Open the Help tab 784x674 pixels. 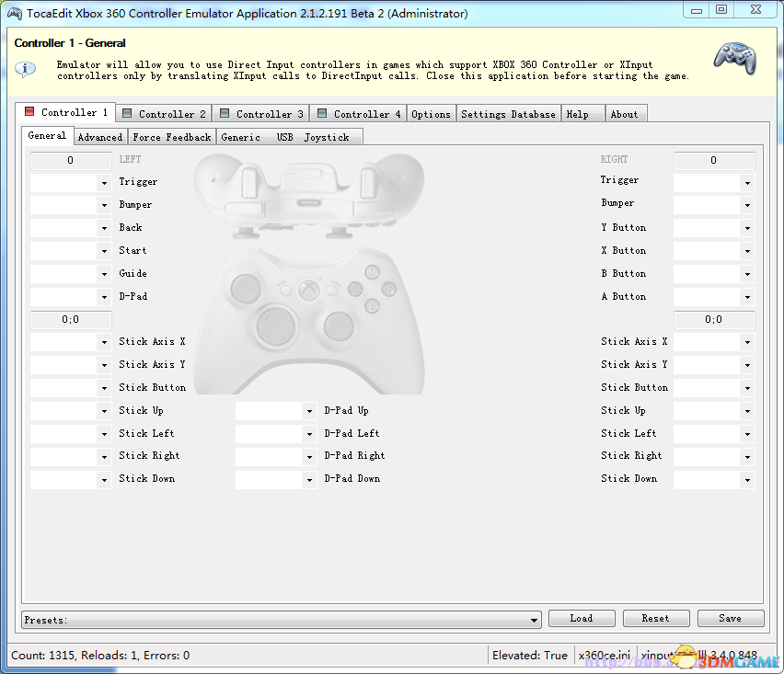[582, 114]
